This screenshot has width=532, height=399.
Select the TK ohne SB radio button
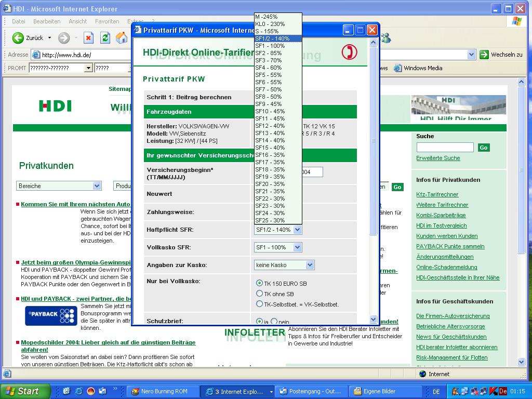[x=259, y=294]
